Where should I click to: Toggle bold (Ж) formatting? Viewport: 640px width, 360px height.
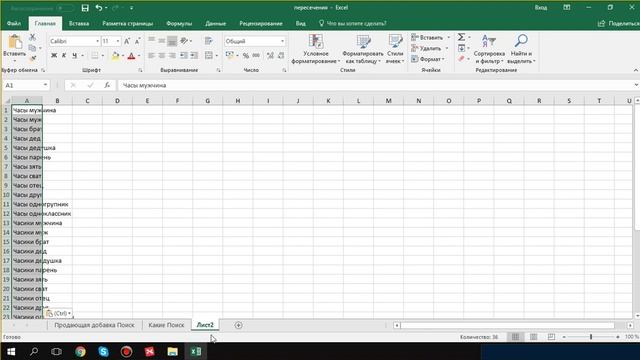tap(54, 56)
